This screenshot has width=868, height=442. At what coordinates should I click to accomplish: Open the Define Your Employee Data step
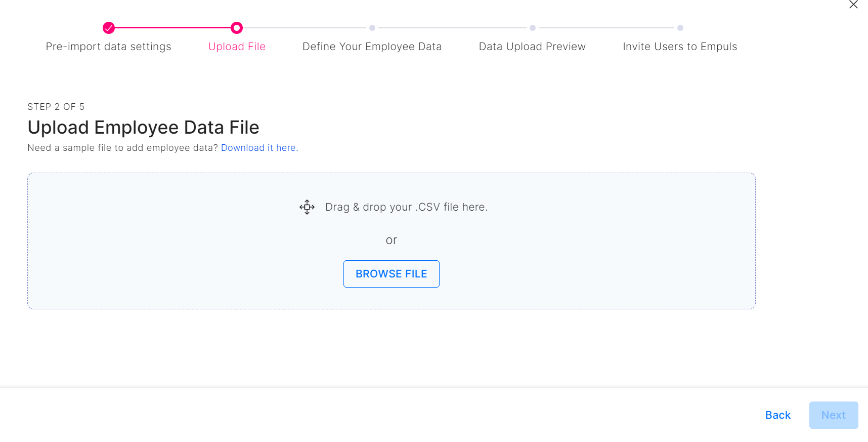tap(372, 47)
